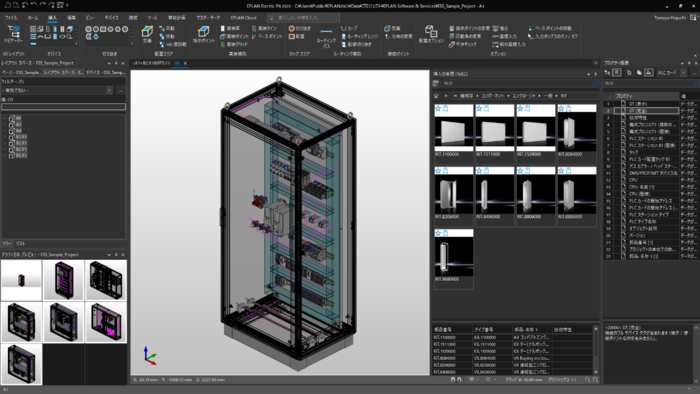Open the Home ribbon tab
Viewport: 700px width, 394px height.
click(x=33, y=18)
